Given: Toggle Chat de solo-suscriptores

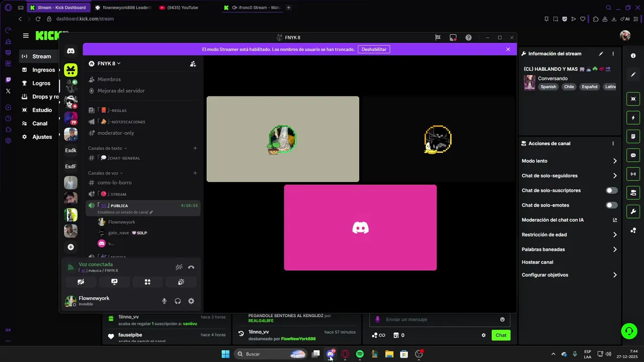Looking at the screenshot, I should pos(612,191).
